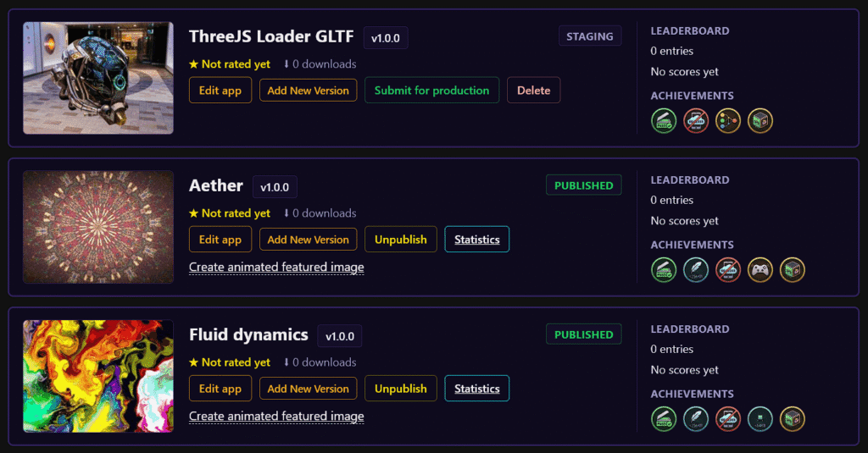The image size is (868, 453).
Task: Open Statistics for Fluid dynamics
Action: (x=476, y=389)
